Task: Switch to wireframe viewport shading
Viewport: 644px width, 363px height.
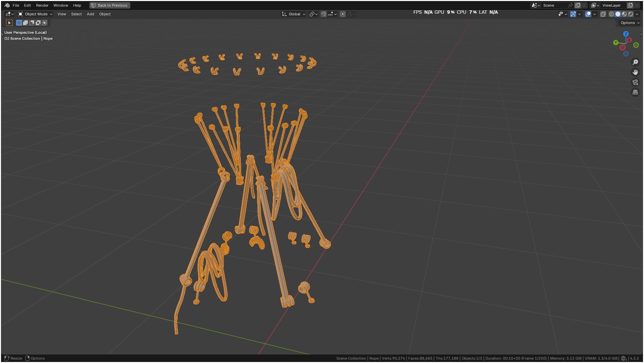Action: pyautogui.click(x=611, y=14)
